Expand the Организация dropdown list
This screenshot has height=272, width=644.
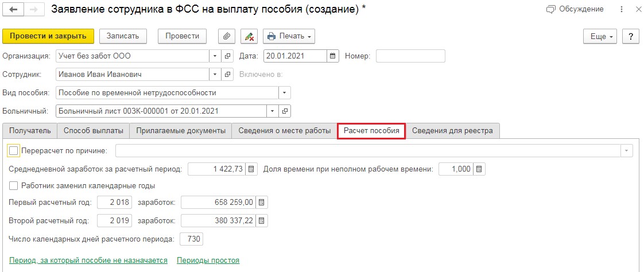[216, 56]
